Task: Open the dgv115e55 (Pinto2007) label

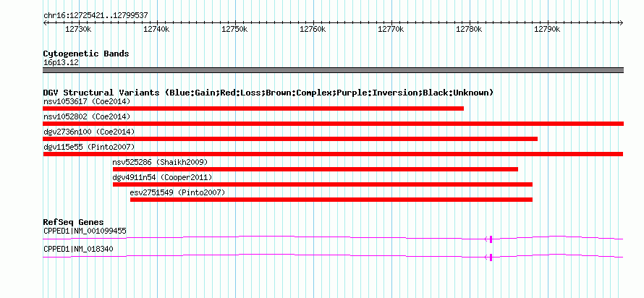Action: coord(89,147)
